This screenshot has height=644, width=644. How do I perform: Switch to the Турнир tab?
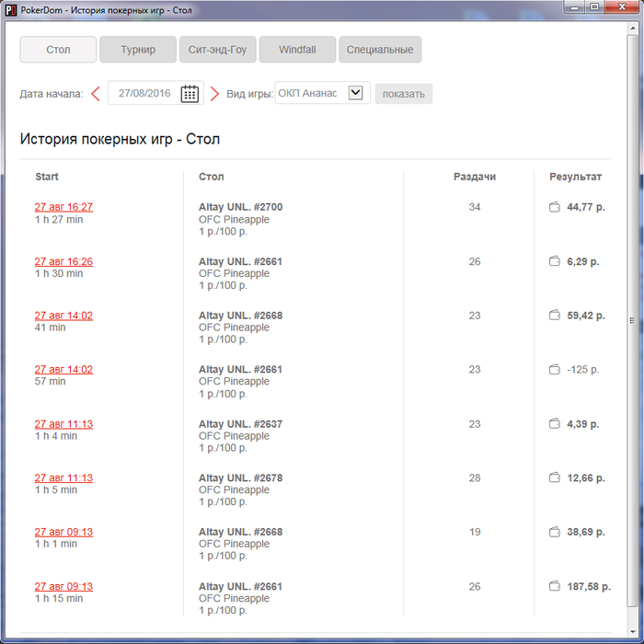click(138, 50)
